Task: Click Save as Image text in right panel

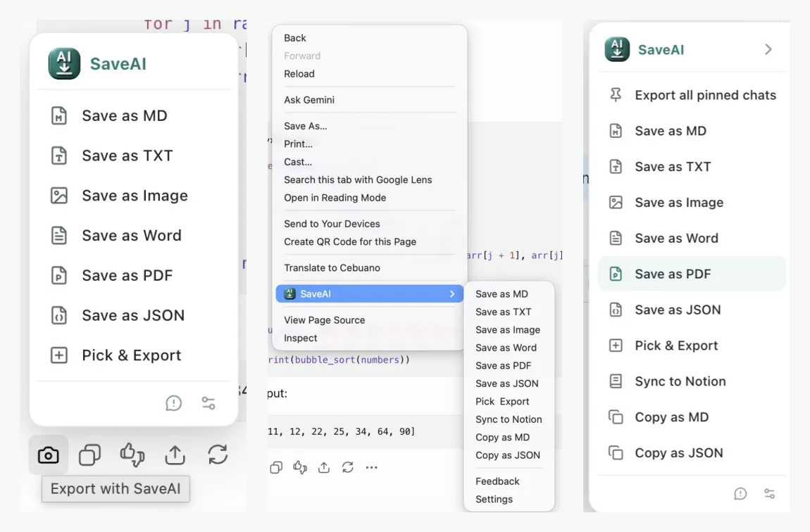Action: (x=679, y=203)
